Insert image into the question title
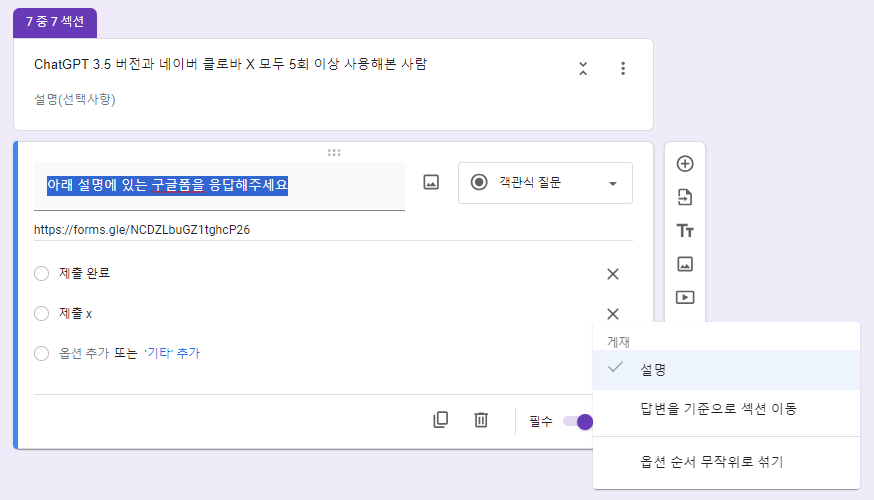Image resolution: width=874 pixels, height=500 pixels. click(x=431, y=182)
